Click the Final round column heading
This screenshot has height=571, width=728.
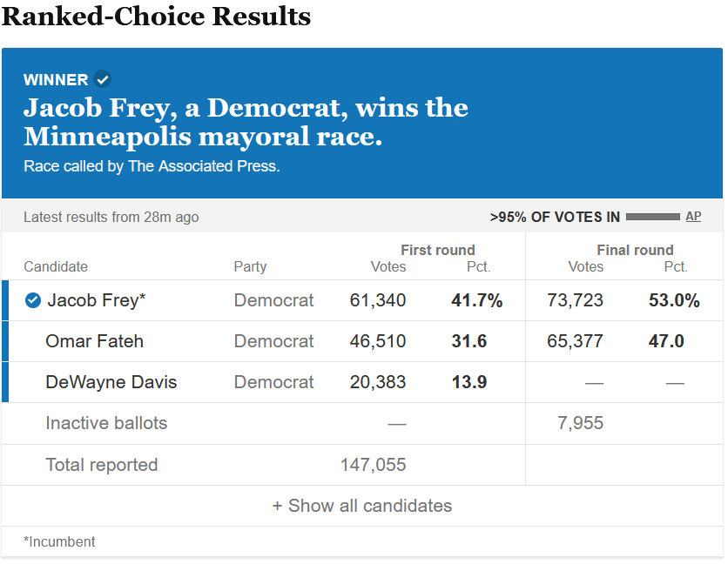tap(635, 250)
